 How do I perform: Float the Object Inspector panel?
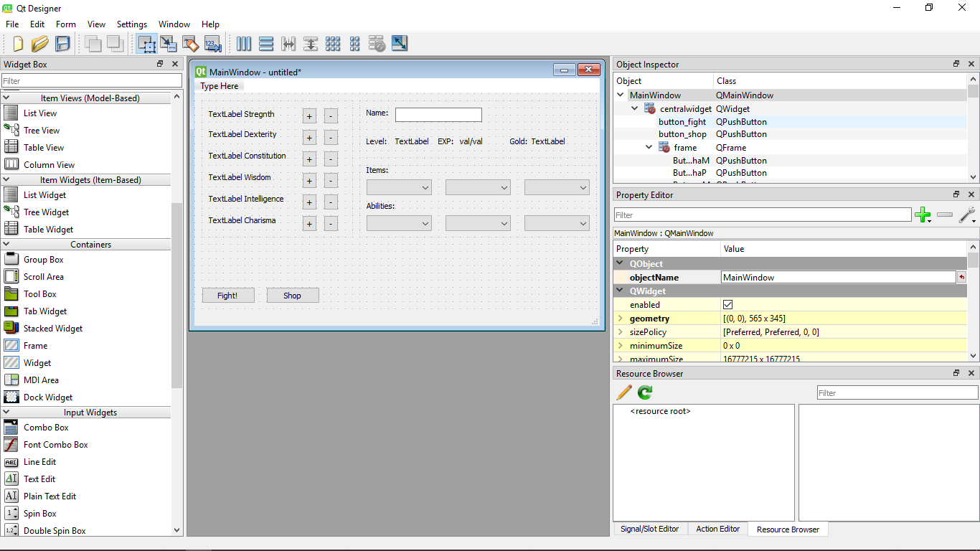tap(956, 64)
